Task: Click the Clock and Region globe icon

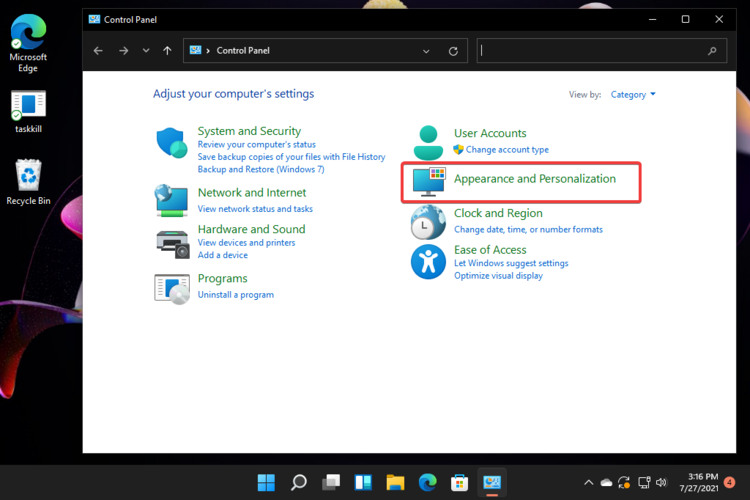Action: click(x=428, y=222)
